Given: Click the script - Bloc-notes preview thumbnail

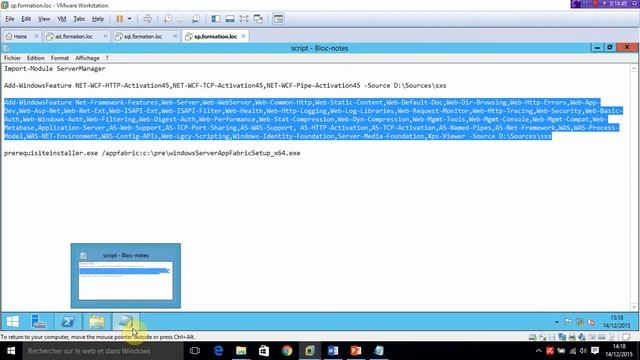Looking at the screenshot, I should tap(126, 276).
